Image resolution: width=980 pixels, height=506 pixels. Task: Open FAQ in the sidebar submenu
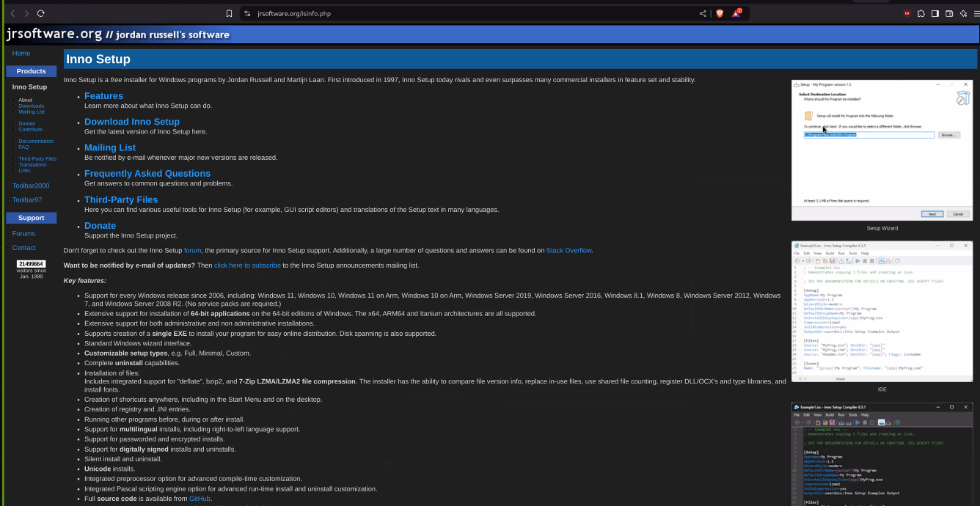coord(24,147)
